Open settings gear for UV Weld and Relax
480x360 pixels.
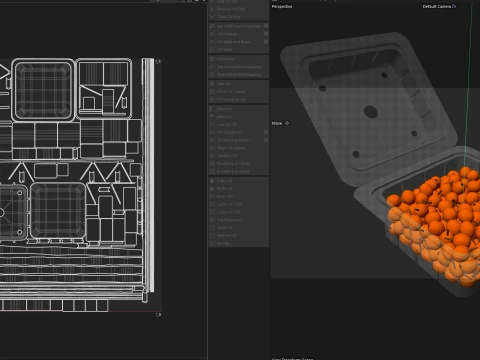266,42
